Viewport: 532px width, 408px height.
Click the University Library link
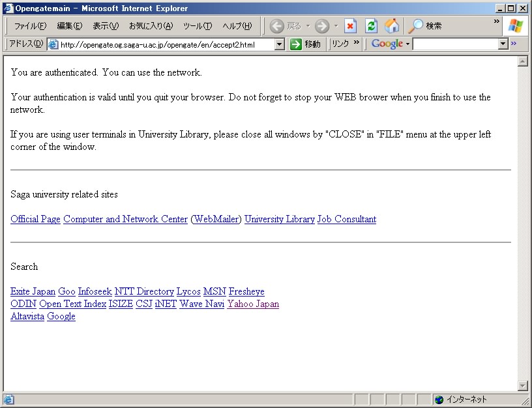pos(279,220)
